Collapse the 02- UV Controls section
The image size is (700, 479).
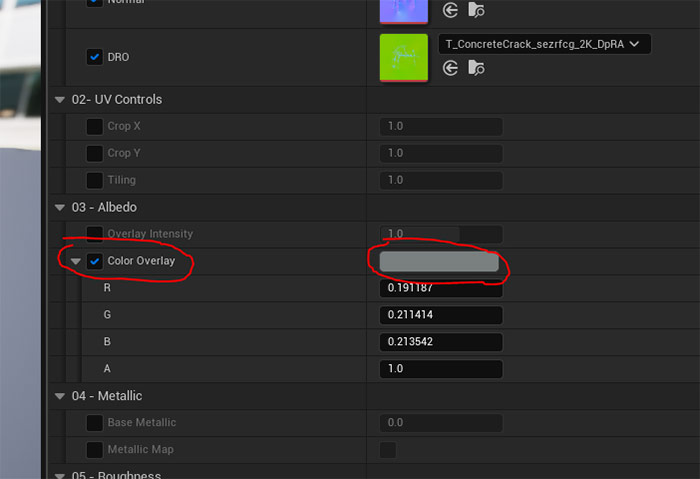59,100
